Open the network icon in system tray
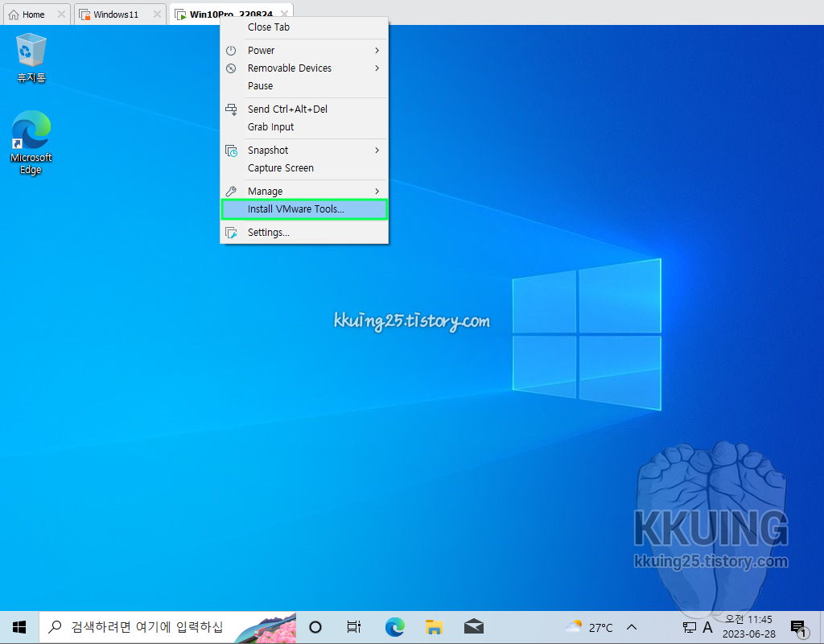 689,627
